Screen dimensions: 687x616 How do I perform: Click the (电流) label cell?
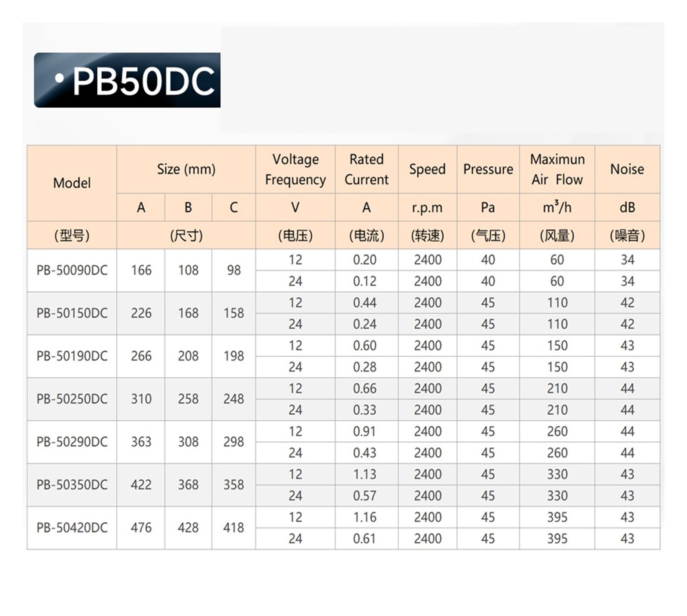[366, 235]
